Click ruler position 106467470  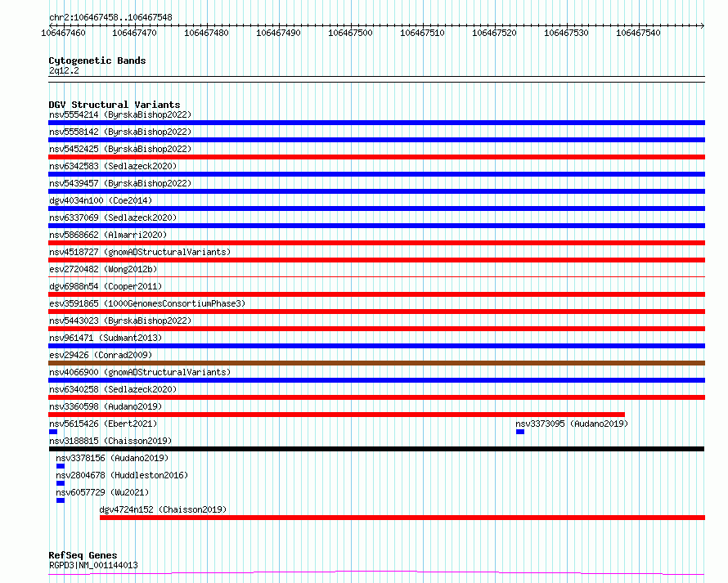[x=135, y=33]
